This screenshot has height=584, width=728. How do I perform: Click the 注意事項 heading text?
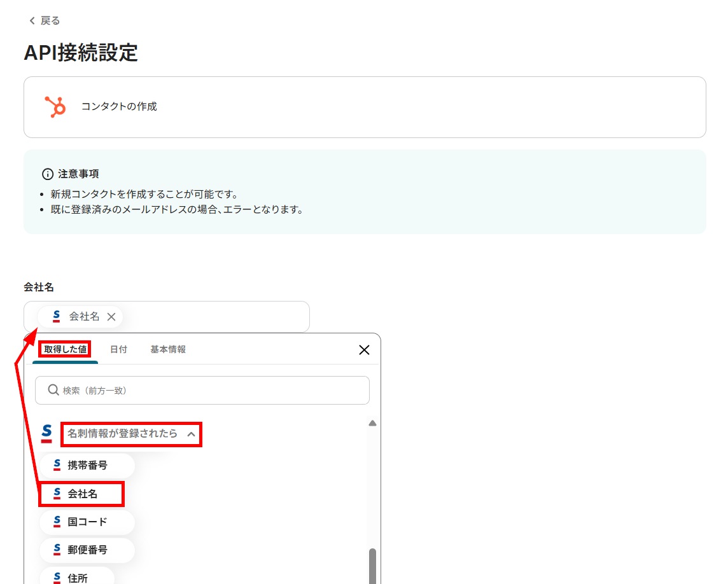point(78,174)
